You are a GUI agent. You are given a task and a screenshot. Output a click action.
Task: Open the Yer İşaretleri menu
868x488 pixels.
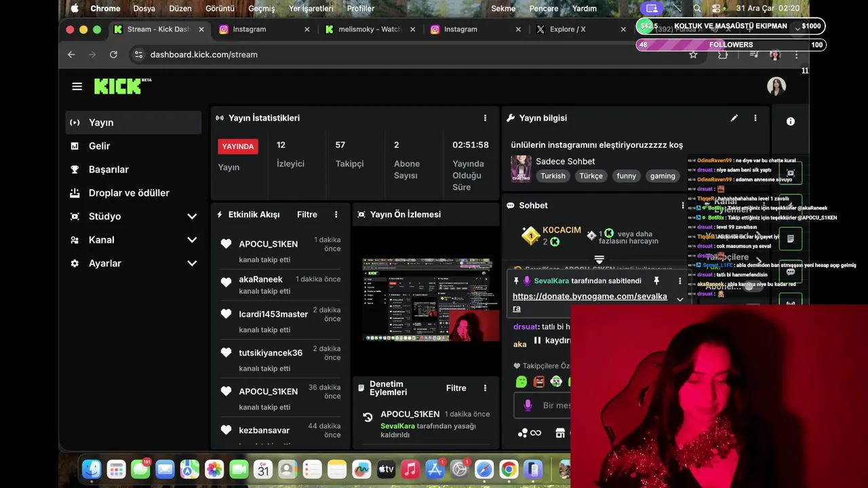(311, 8)
